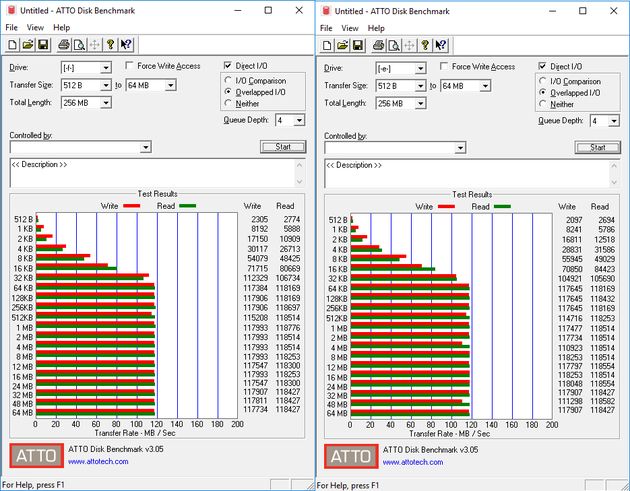Click Open folder icon in right ATTO window
Viewport: 630px width, 491px height.
[342, 45]
